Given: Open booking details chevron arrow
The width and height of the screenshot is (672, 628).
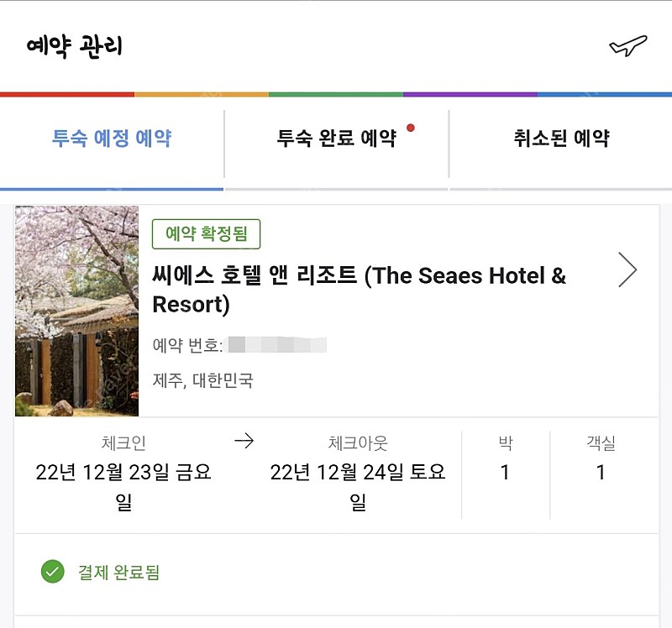Looking at the screenshot, I should tap(627, 270).
